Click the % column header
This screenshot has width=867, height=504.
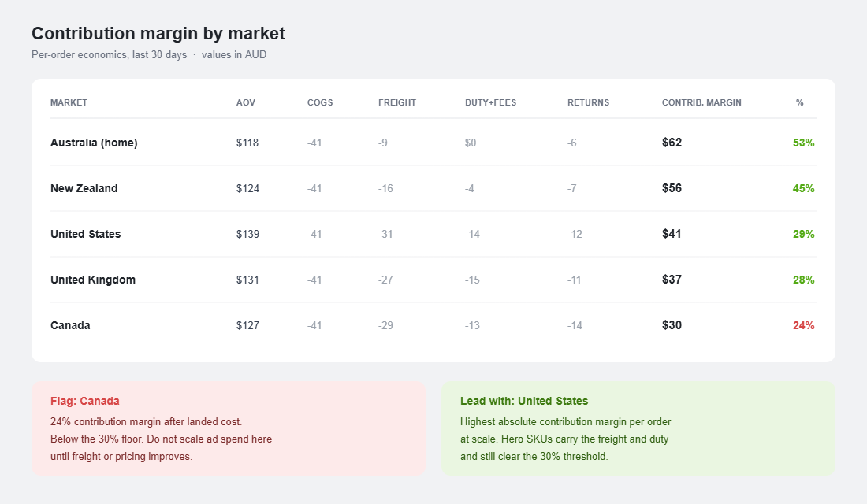799,103
